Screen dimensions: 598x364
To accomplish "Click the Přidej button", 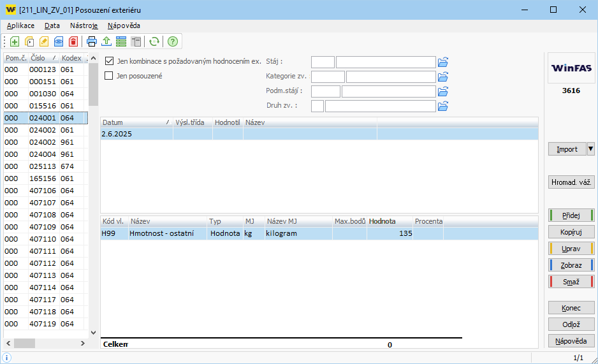I will tap(571, 215).
